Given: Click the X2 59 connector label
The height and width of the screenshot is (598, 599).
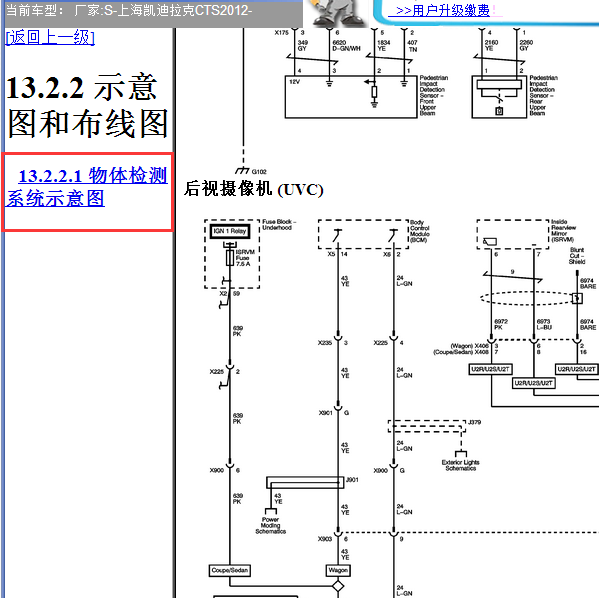Looking at the screenshot, I should pyautogui.click(x=230, y=293).
